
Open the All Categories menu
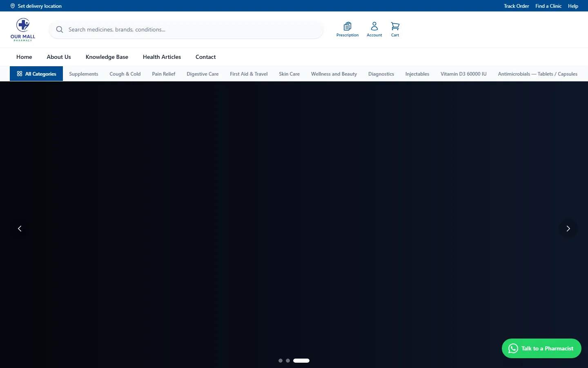click(36, 74)
